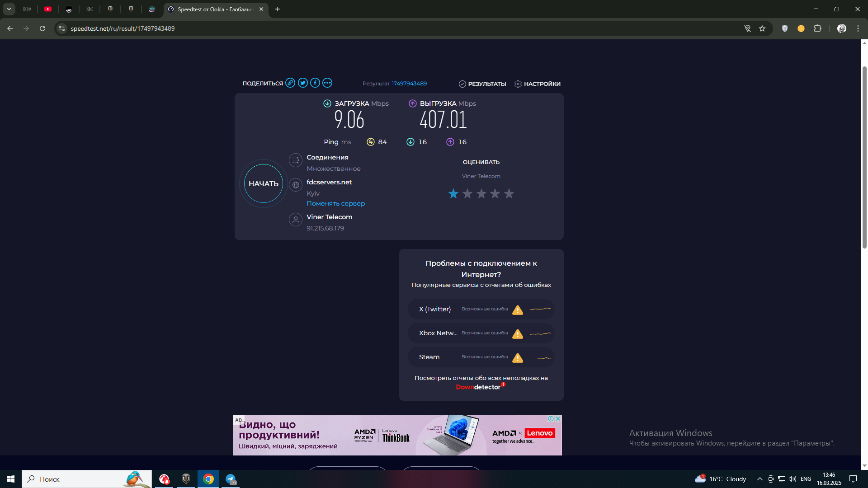Open the Steam outage report row
Image resolution: width=868 pixels, height=488 pixels.
pyautogui.click(x=481, y=357)
